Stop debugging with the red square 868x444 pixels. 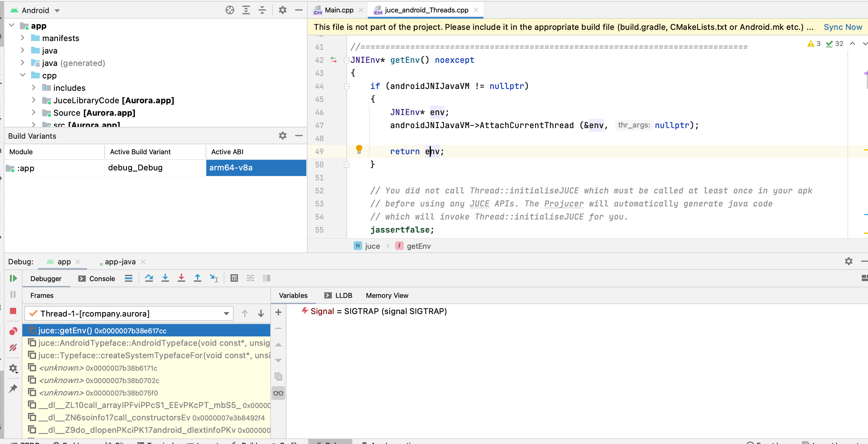13,311
